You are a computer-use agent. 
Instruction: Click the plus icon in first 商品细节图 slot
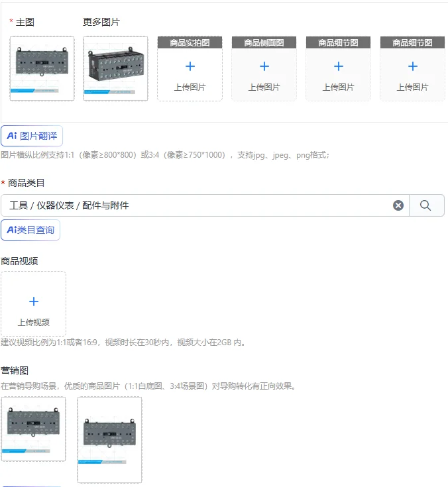pyautogui.click(x=339, y=66)
